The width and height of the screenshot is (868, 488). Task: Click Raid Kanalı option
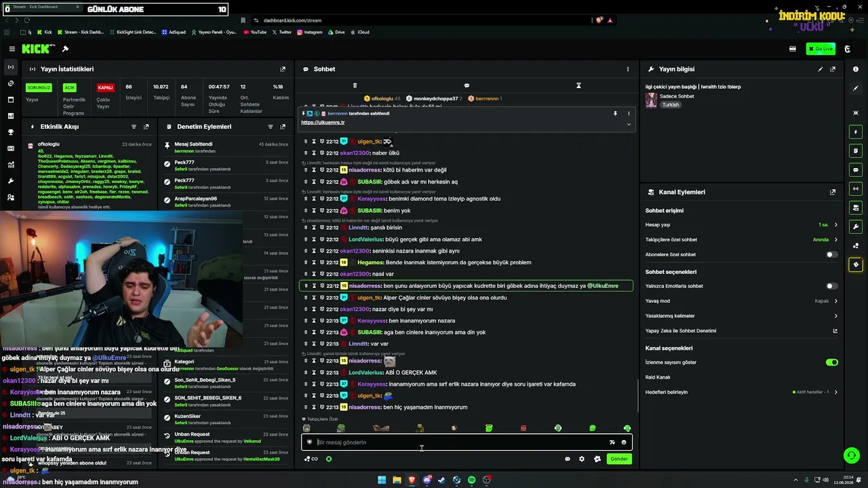click(x=658, y=378)
